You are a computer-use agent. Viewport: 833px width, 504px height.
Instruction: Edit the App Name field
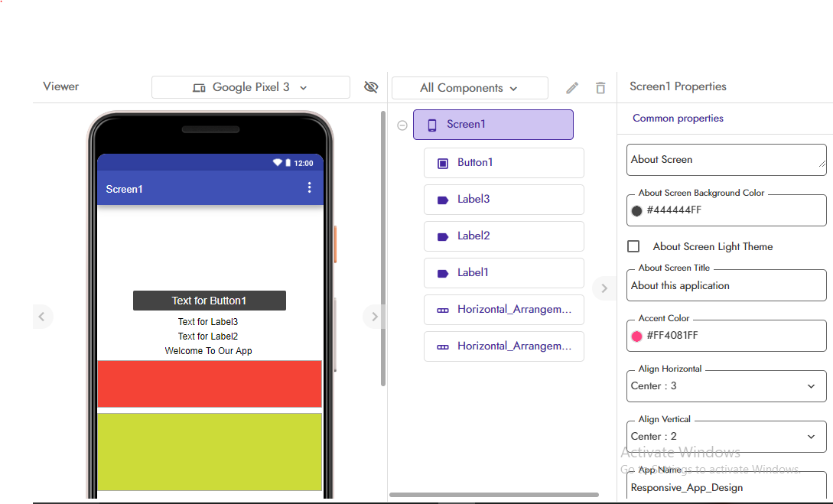click(x=726, y=487)
